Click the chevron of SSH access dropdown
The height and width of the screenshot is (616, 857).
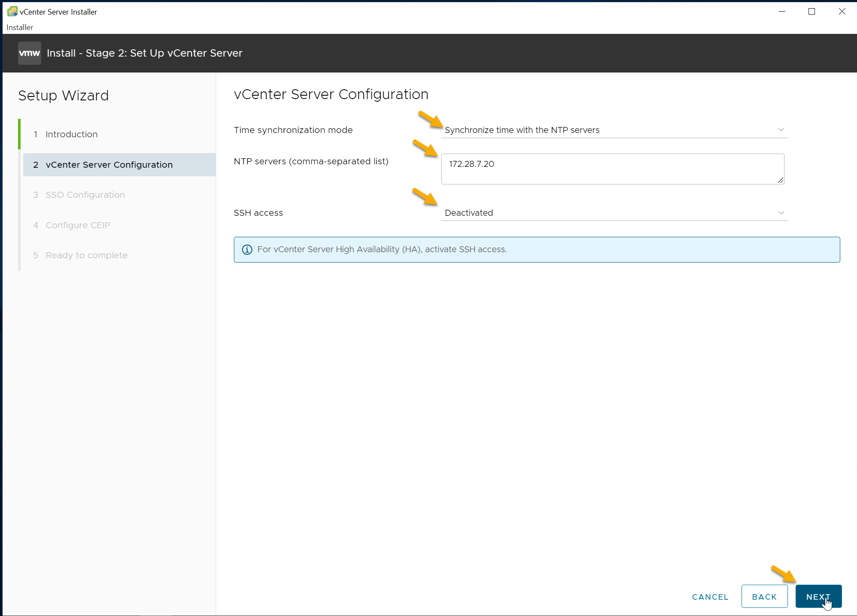[781, 213]
